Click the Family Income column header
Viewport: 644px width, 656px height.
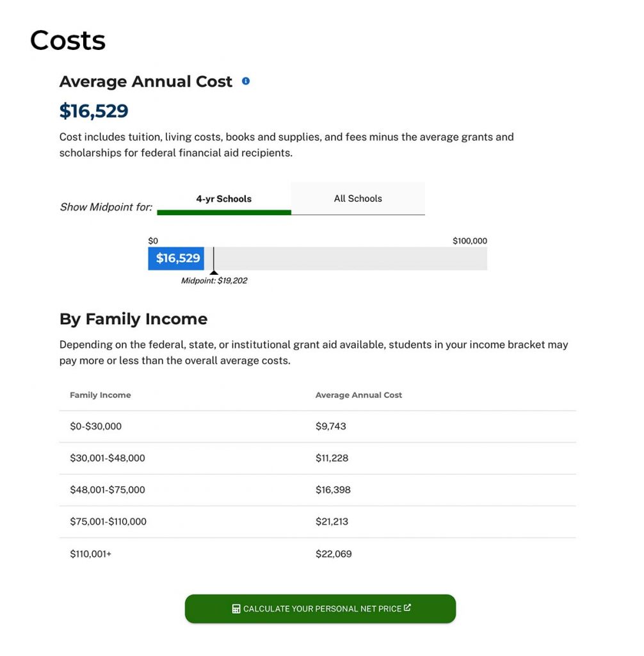coord(100,395)
